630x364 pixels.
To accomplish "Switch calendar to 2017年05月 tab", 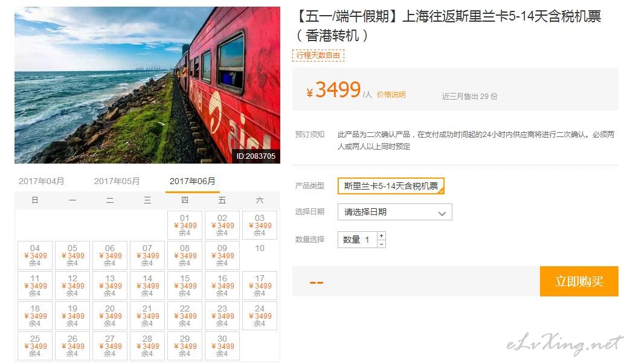I will pos(117,181).
